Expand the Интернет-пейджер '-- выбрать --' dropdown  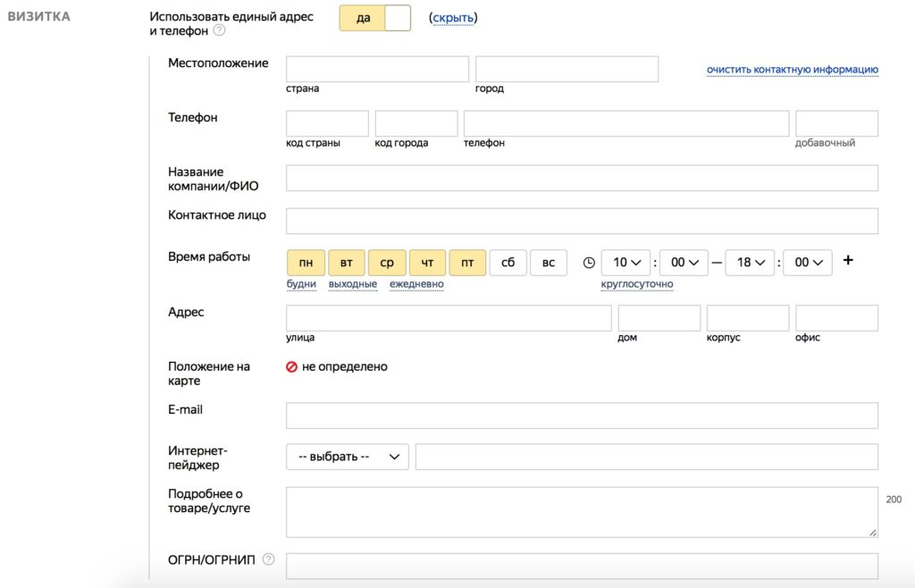347,457
